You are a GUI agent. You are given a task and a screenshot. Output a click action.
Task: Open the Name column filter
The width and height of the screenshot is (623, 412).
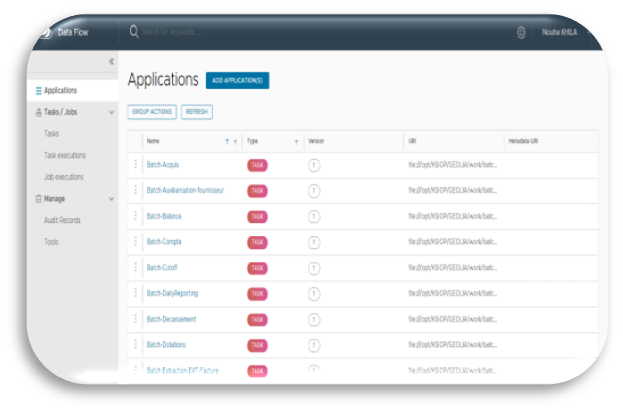tap(235, 142)
